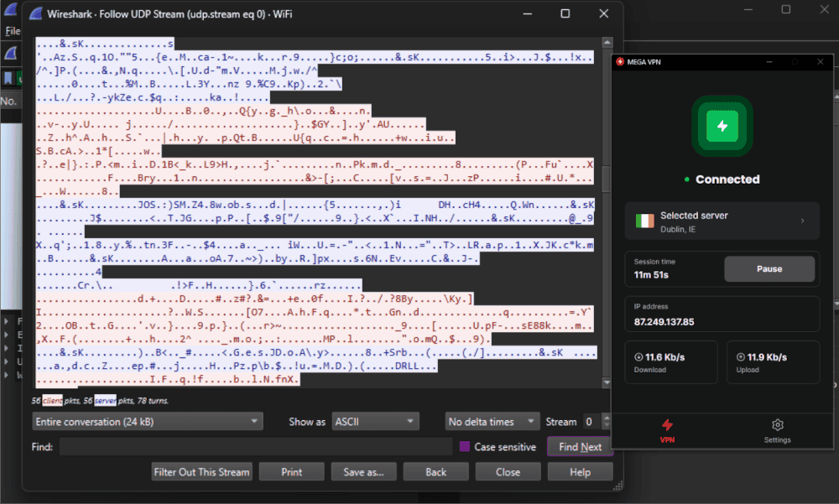Click the MEGA VPN logo icon

point(620,62)
